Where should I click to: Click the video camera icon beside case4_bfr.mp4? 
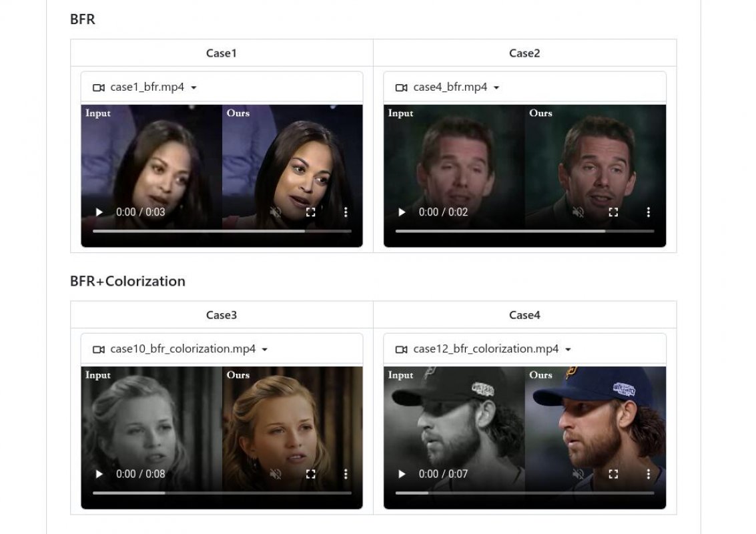coord(402,87)
